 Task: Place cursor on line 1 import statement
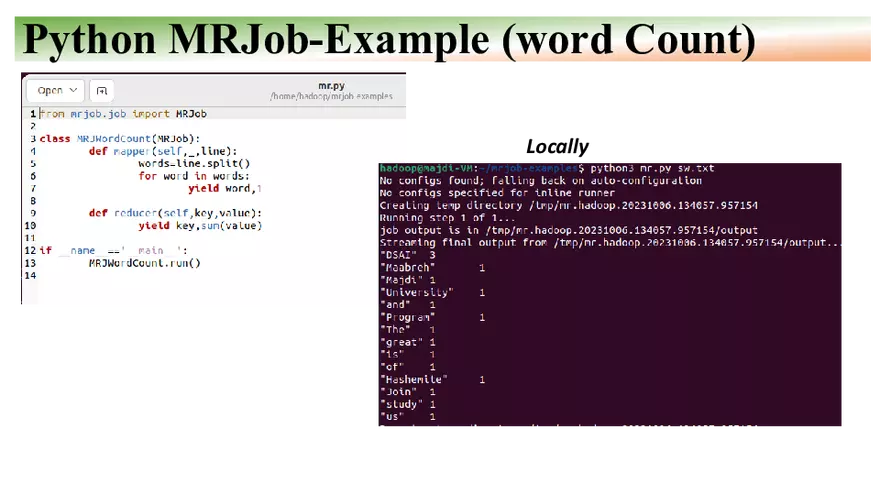pos(123,114)
